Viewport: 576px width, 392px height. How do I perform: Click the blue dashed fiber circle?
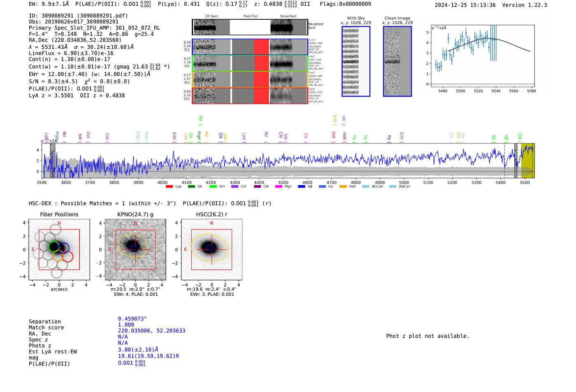64,248
